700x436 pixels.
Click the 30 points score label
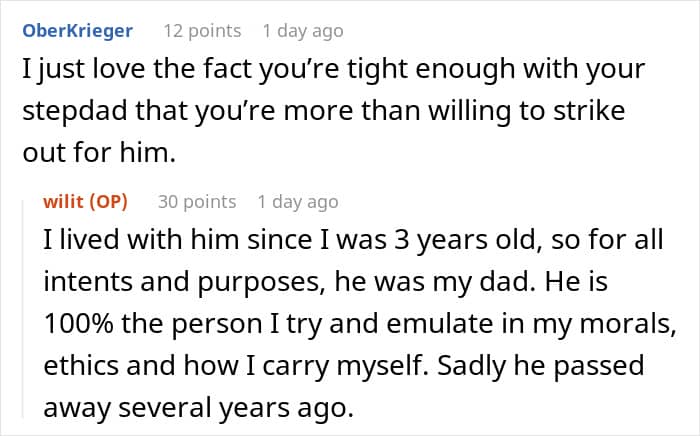point(197,202)
